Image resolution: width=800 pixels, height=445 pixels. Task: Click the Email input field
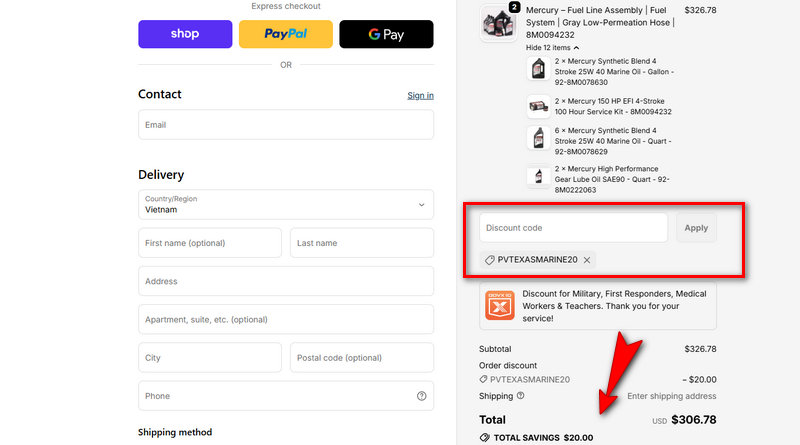pyautogui.click(x=285, y=125)
